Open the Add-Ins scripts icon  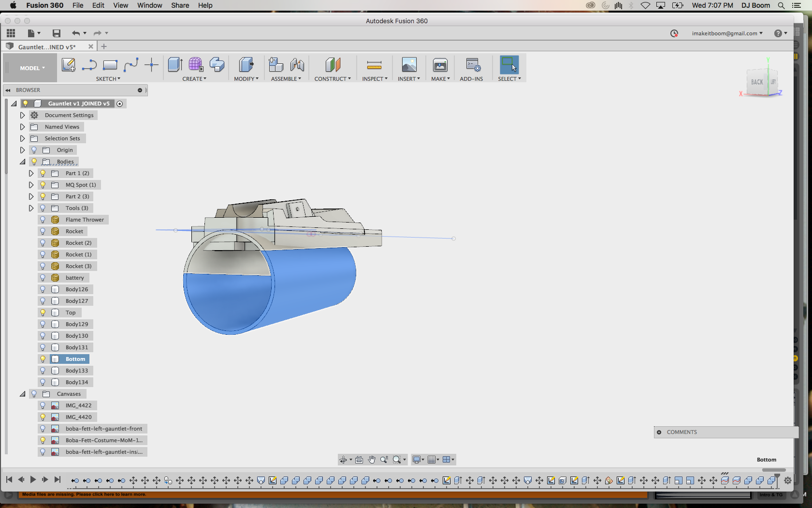point(473,65)
